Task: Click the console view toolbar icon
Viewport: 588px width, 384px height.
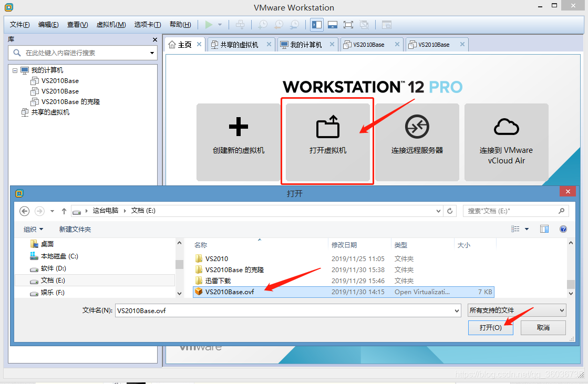Action: point(387,25)
